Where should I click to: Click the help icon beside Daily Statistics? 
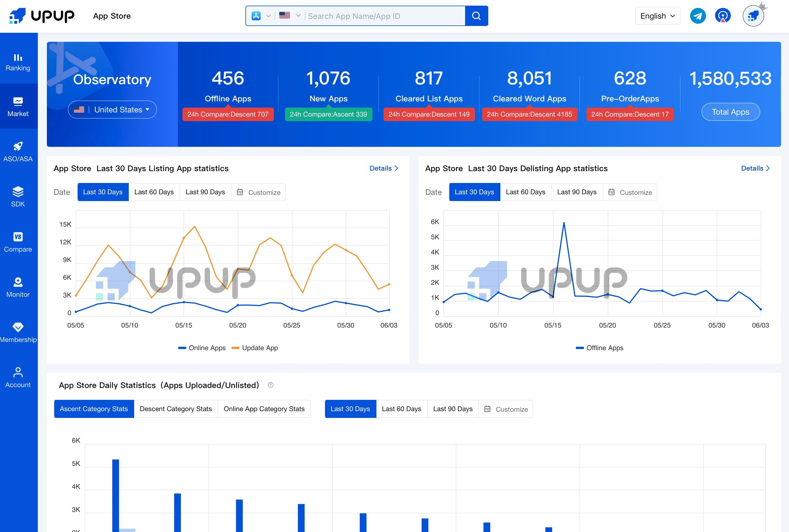coord(271,385)
